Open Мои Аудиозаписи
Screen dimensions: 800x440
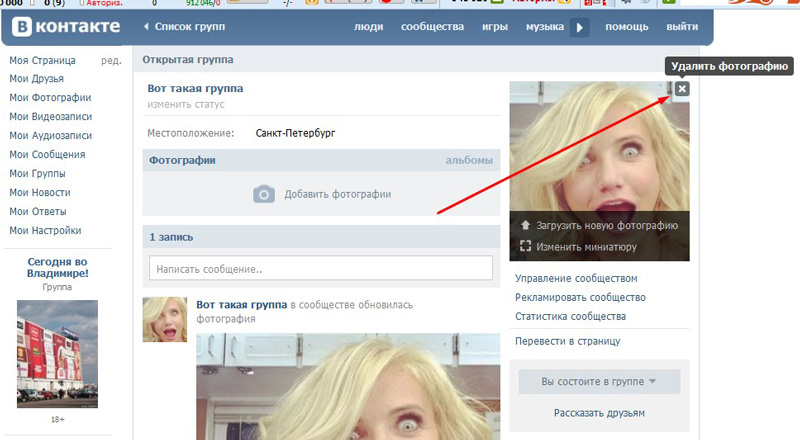51,135
